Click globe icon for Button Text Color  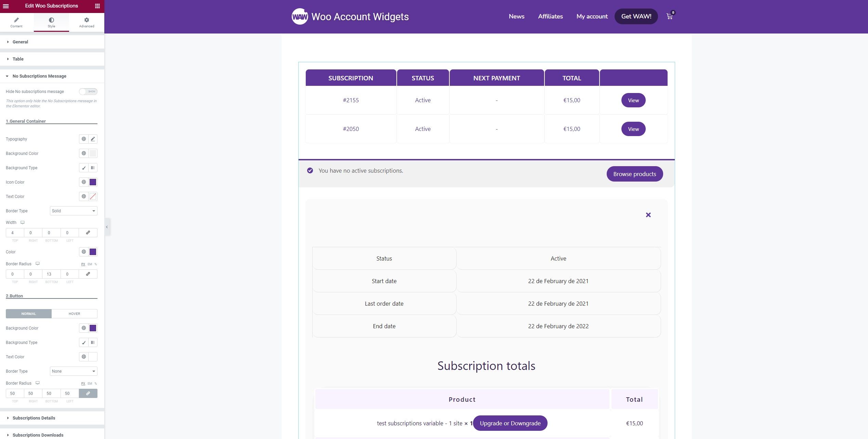pyautogui.click(x=84, y=357)
